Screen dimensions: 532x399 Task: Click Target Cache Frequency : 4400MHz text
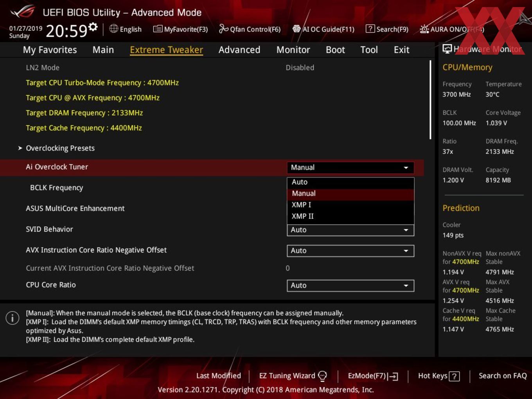pyautogui.click(x=84, y=128)
